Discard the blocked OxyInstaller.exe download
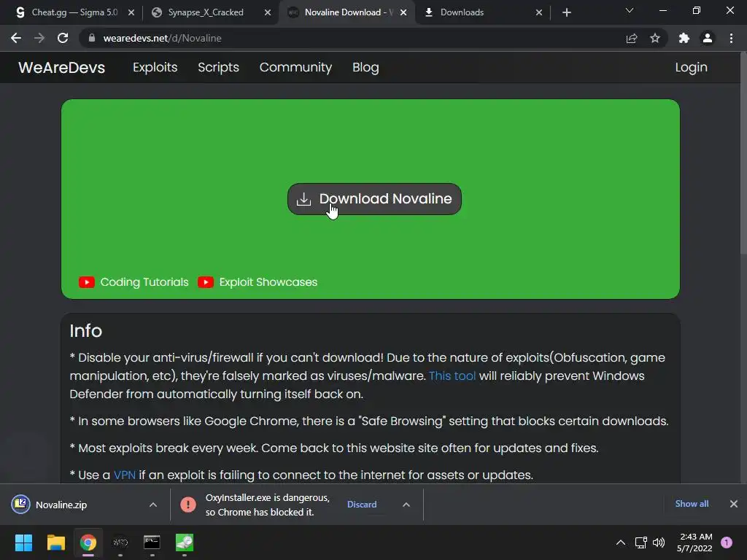 pos(362,505)
